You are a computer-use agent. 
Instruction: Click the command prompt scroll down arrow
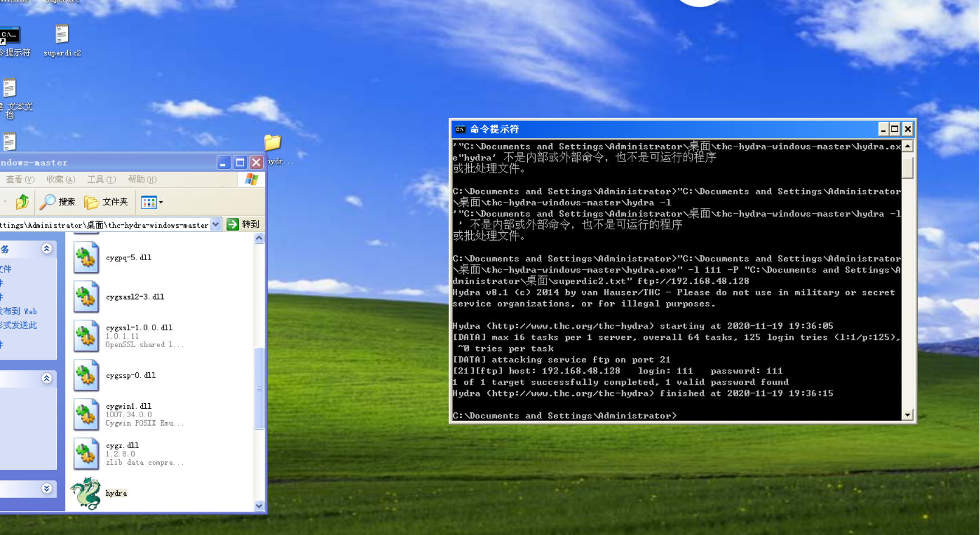click(x=908, y=415)
